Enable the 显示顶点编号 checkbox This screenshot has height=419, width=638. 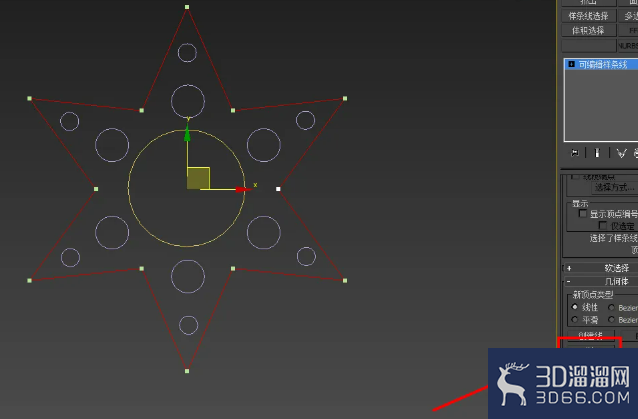pyautogui.click(x=583, y=214)
